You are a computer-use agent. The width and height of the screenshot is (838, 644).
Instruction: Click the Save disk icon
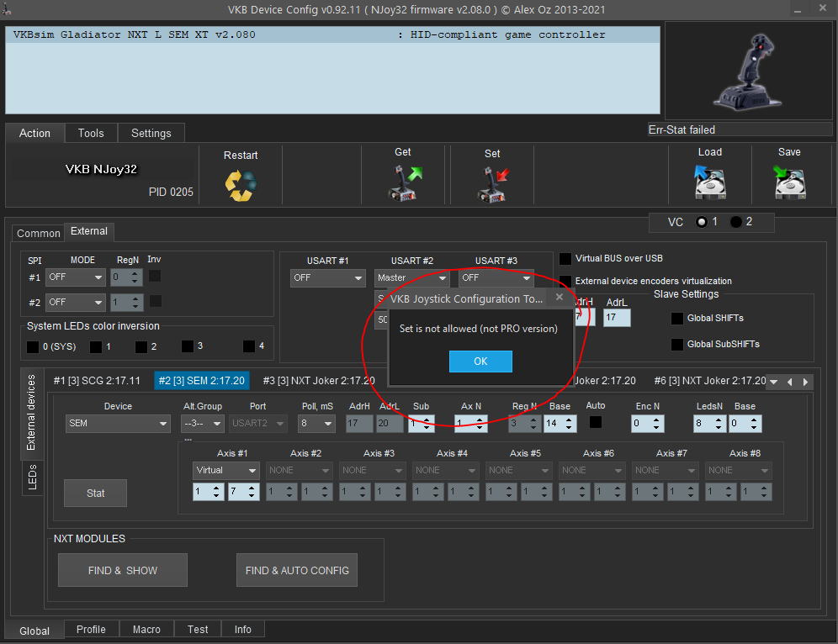point(789,182)
